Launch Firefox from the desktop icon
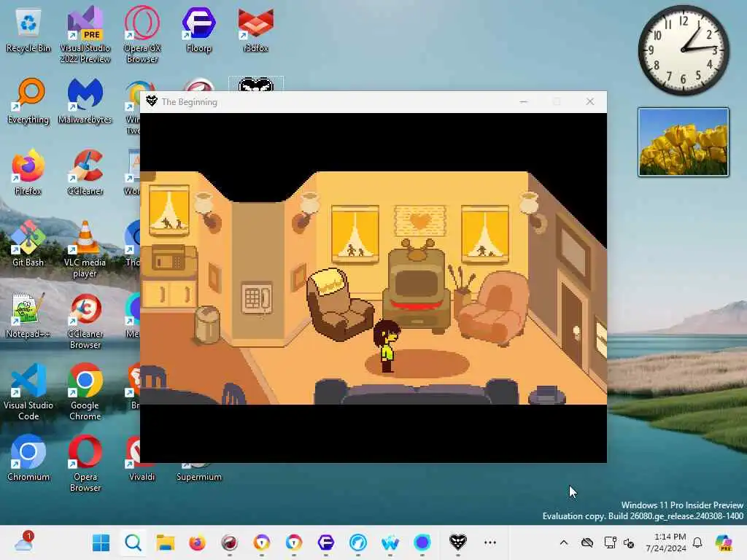 [28, 173]
